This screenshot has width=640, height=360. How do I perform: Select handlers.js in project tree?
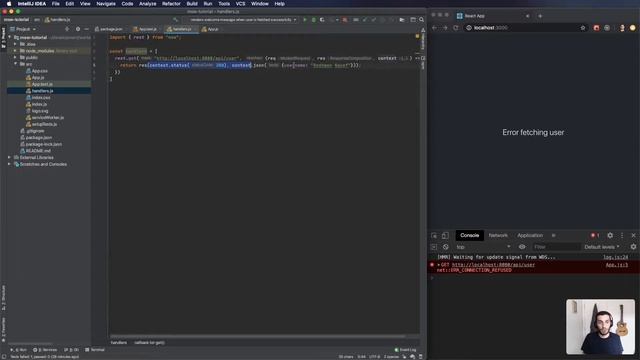[42, 91]
